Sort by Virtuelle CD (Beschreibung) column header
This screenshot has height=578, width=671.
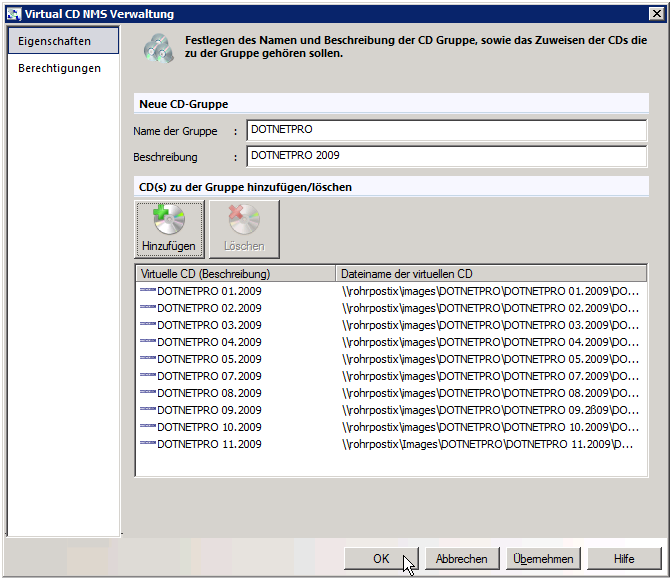[x=236, y=273]
